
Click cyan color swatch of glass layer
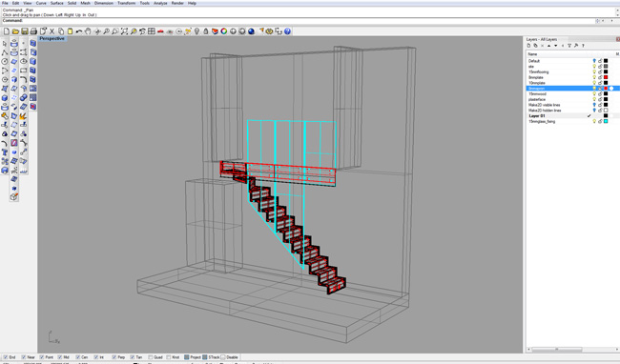point(606,122)
